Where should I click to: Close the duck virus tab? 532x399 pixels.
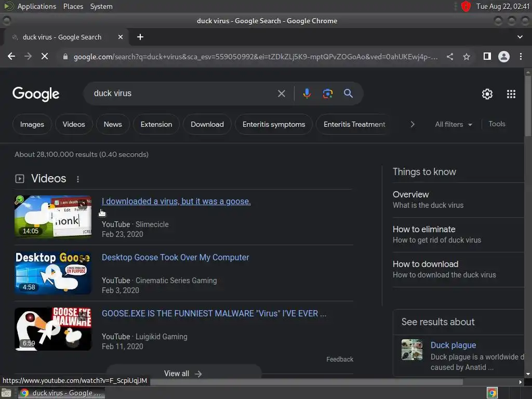[121, 37]
